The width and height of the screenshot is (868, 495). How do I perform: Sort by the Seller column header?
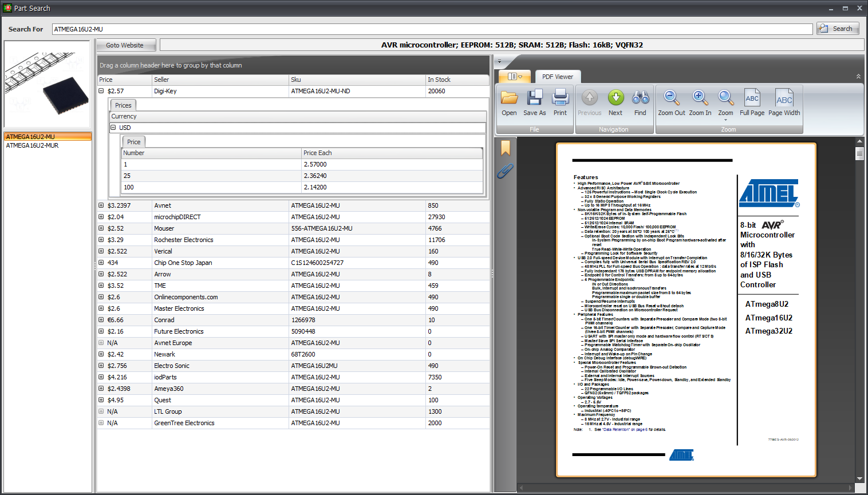[x=220, y=80]
